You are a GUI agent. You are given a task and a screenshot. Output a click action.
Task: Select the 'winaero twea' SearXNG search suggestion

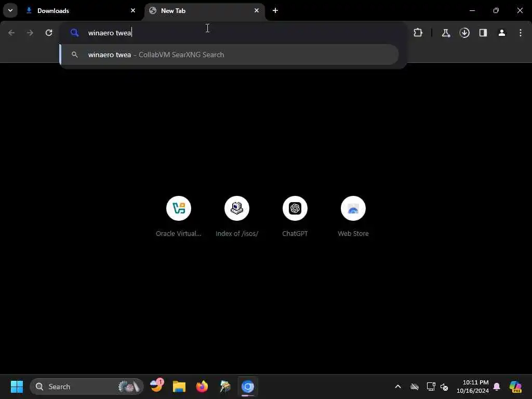229,55
